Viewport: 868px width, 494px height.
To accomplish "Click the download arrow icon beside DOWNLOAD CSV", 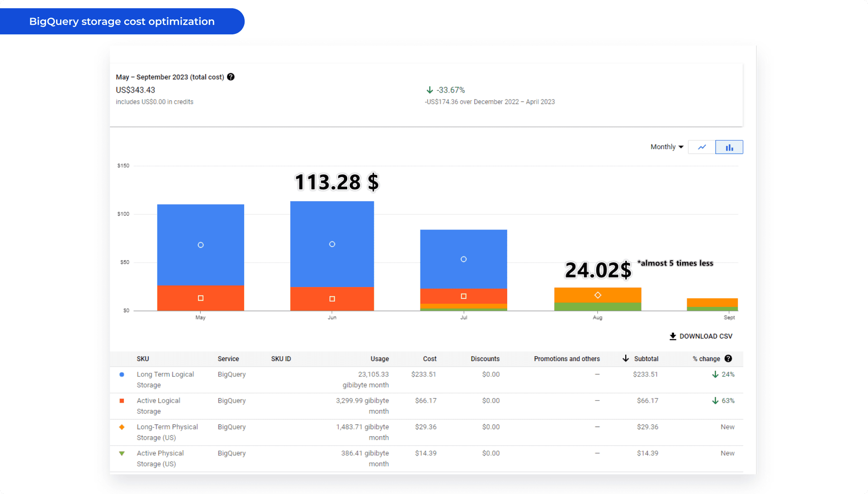I will [x=673, y=336].
